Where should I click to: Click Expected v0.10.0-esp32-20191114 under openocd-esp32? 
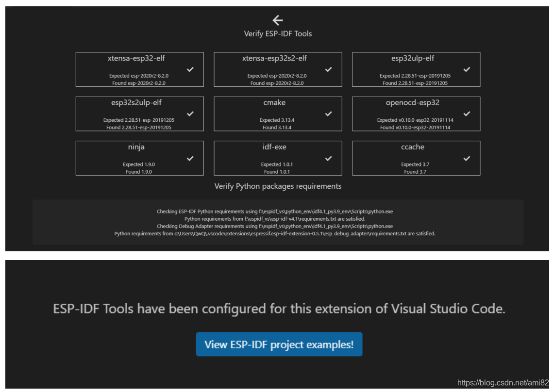coord(415,120)
